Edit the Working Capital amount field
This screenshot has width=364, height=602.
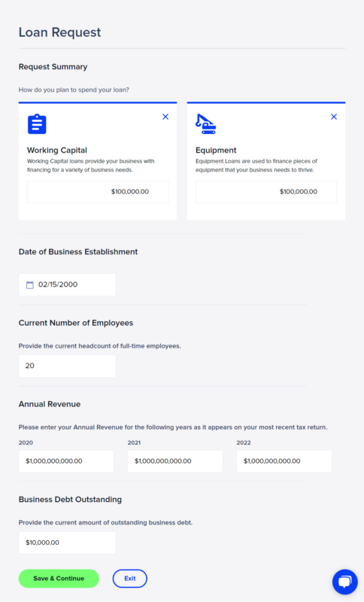pos(98,192)
